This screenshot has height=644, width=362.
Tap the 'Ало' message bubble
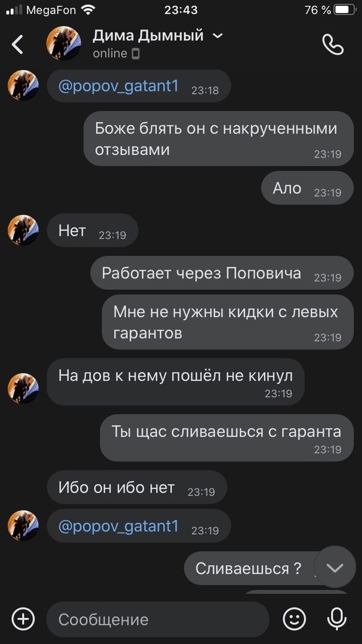click(x=307, y=188)
